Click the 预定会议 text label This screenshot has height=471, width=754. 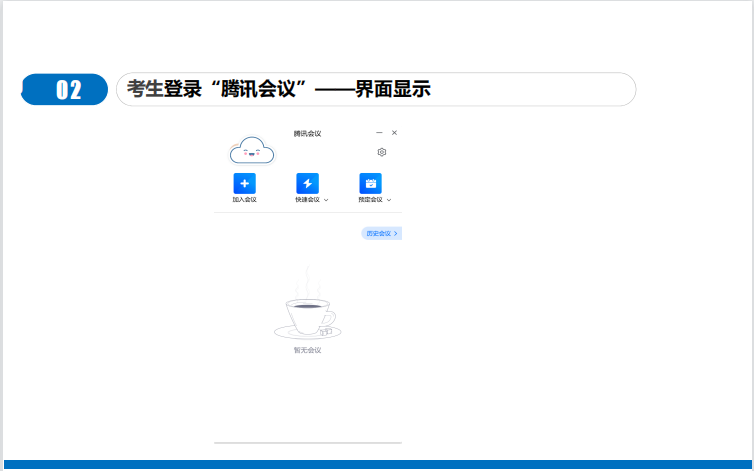pyautogui.click(x=369, y=200)
